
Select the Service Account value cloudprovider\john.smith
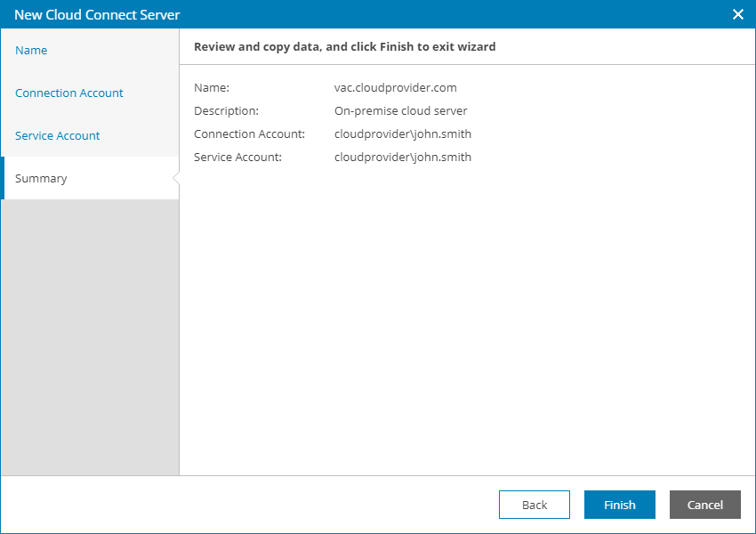click(403, 158)
